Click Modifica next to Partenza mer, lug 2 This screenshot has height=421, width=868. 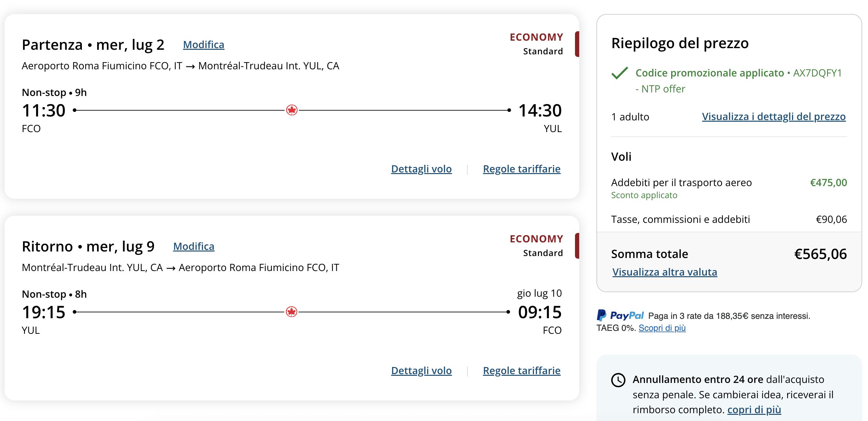point(204,45)
